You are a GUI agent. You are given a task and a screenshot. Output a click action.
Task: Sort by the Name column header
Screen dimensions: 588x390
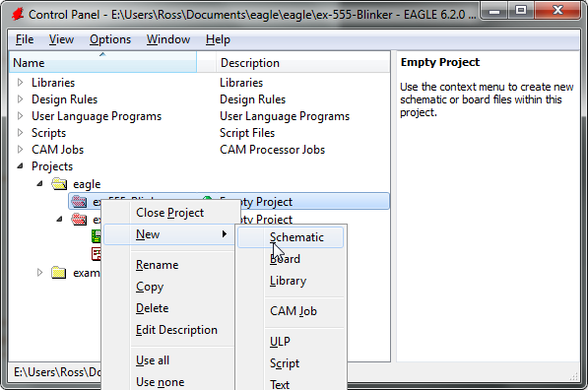[102, 62]
